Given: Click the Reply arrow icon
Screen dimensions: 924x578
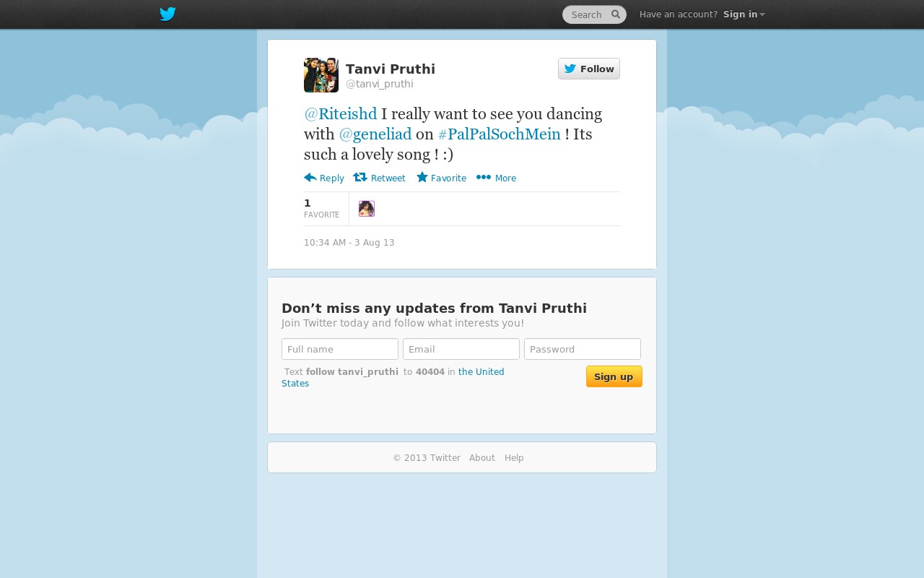Looking at the screenshot, I should point(310,178).
